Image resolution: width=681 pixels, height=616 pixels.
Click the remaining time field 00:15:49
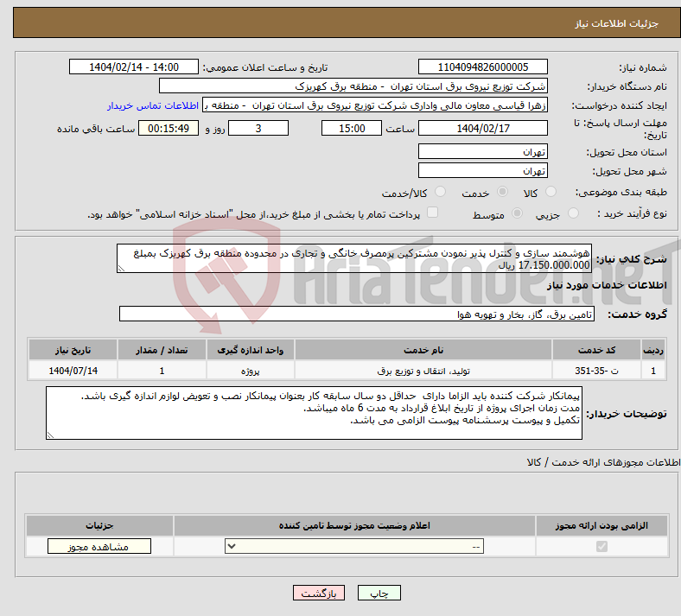click(x=169, y=129)
